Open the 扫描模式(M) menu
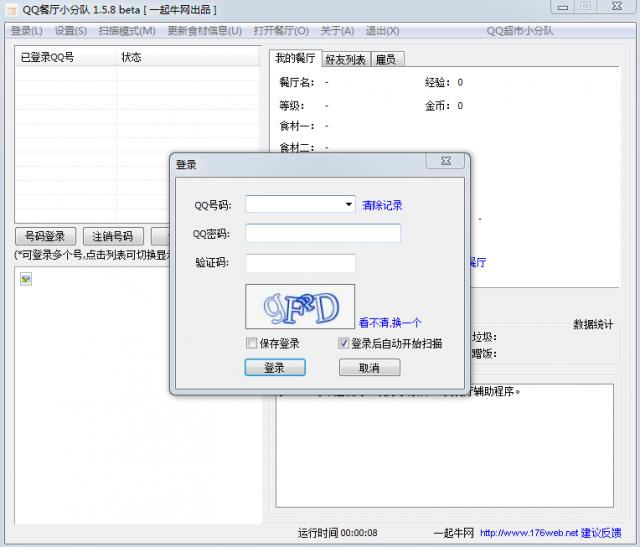This screenshot has width=640, height=547. point(127,31)
